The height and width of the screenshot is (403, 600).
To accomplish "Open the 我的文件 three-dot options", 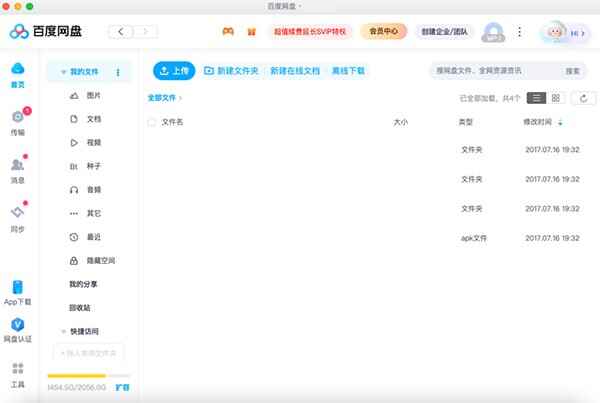I will tap(118, 72).
